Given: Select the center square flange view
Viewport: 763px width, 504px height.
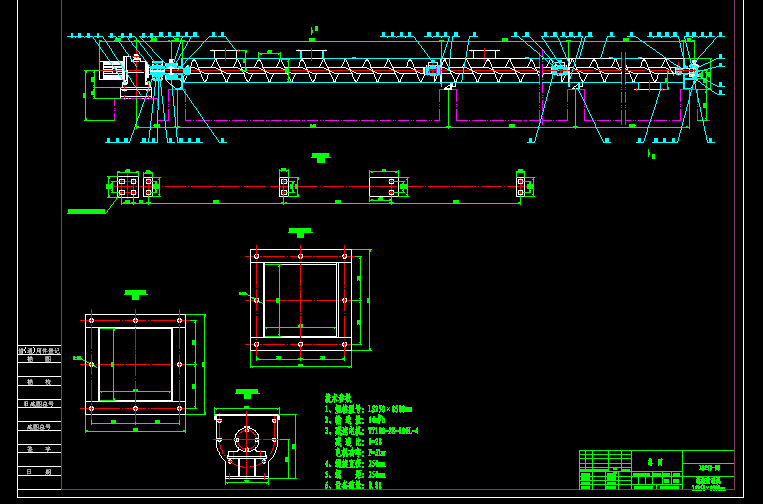Looking at the screenshot, I should [x=300, y=299].
